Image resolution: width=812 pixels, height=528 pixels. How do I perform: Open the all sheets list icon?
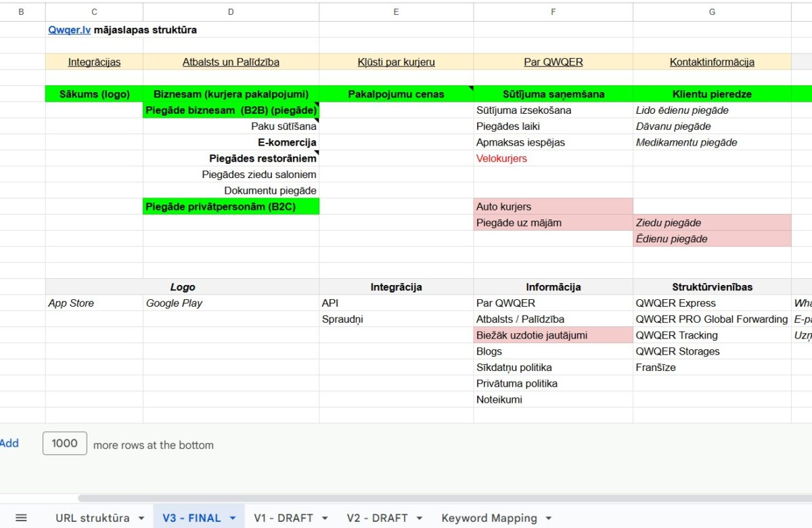21,518
